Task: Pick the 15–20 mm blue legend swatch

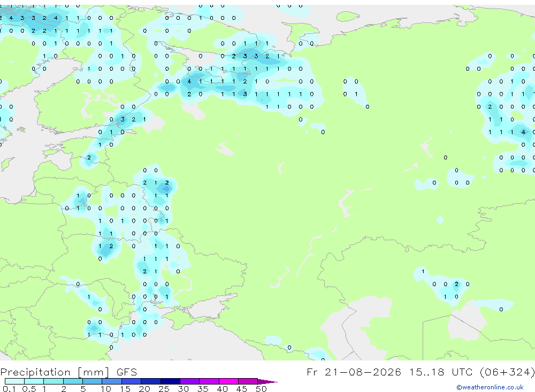Action: tap(131, 381)
